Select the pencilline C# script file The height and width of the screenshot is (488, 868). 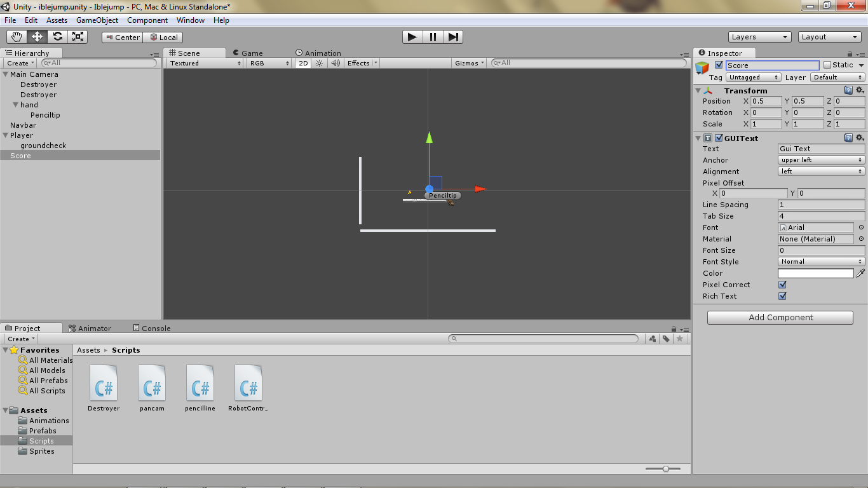pyautogui.click(x=200, y=388)
